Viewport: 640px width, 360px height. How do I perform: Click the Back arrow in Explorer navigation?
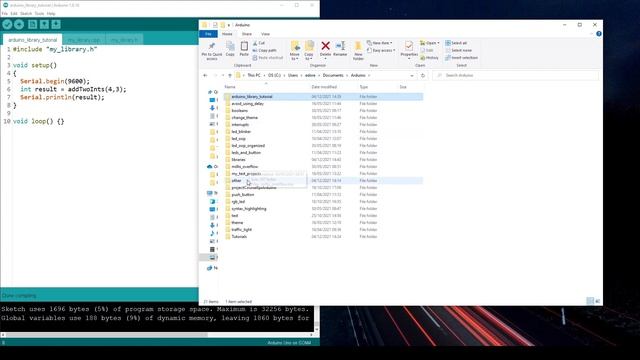[205, 76]
